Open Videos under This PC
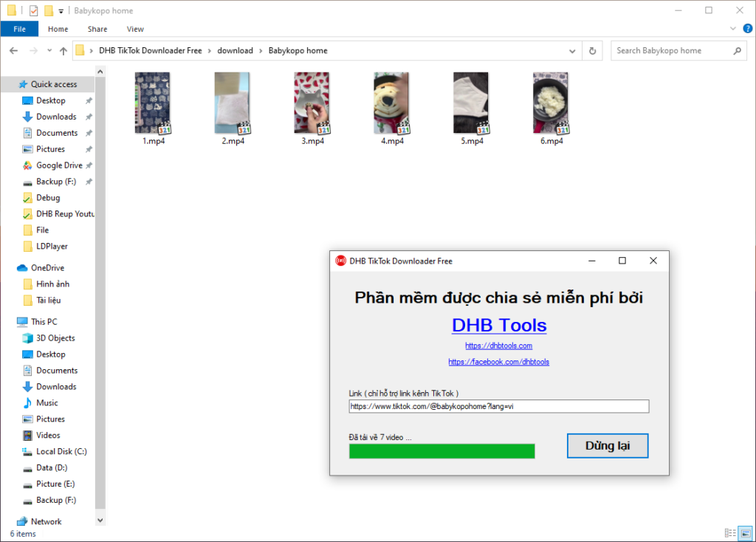The image size is (756, 542). [x=47, y=435]
